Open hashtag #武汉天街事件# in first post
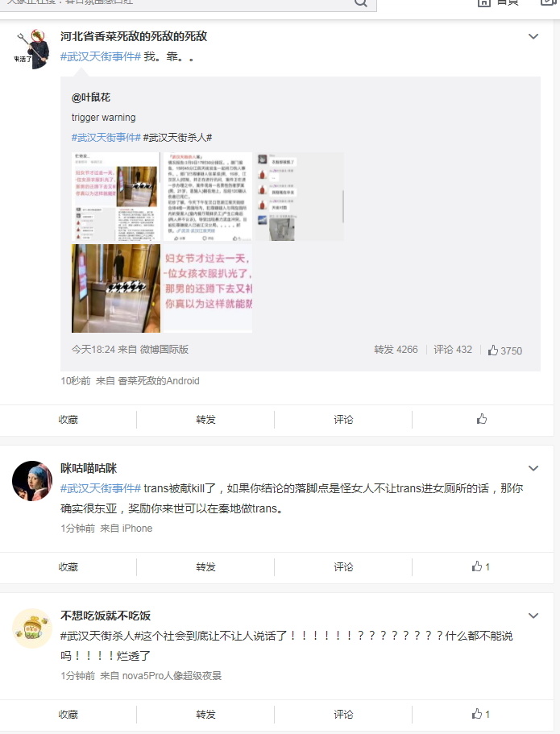 [101, 56]
